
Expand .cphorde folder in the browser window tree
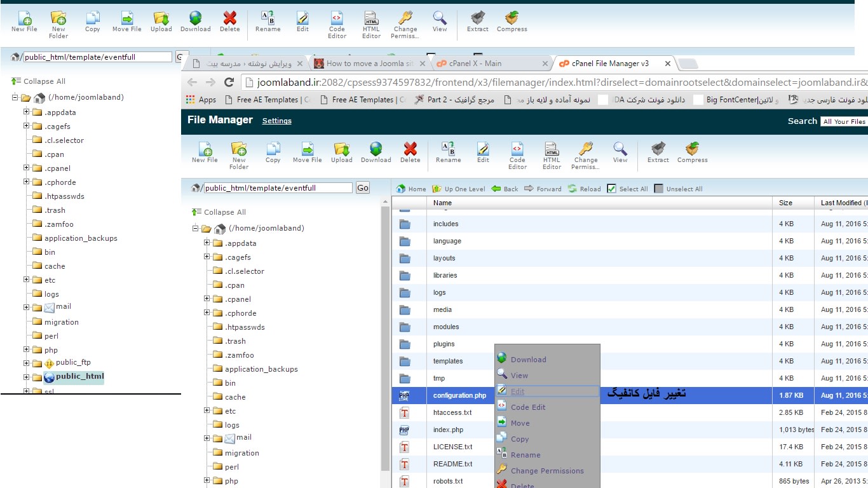pos(207,313)
